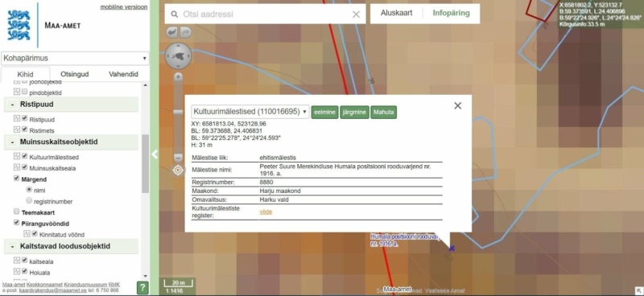Image resolution: width=644 pixels, height=296 pixels.
Task: Enable the Teemakaart checkbox
Action: pos(16,212)
